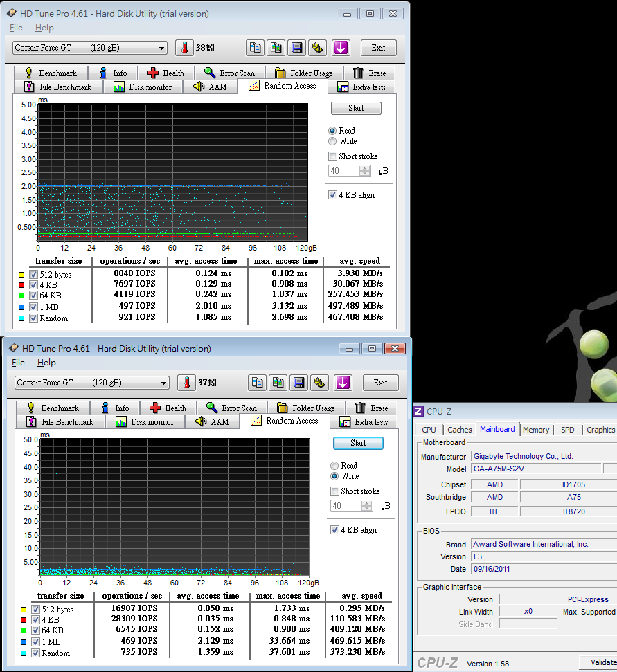Click HD Tune title bar icon in top window

(x=12, y=13)
